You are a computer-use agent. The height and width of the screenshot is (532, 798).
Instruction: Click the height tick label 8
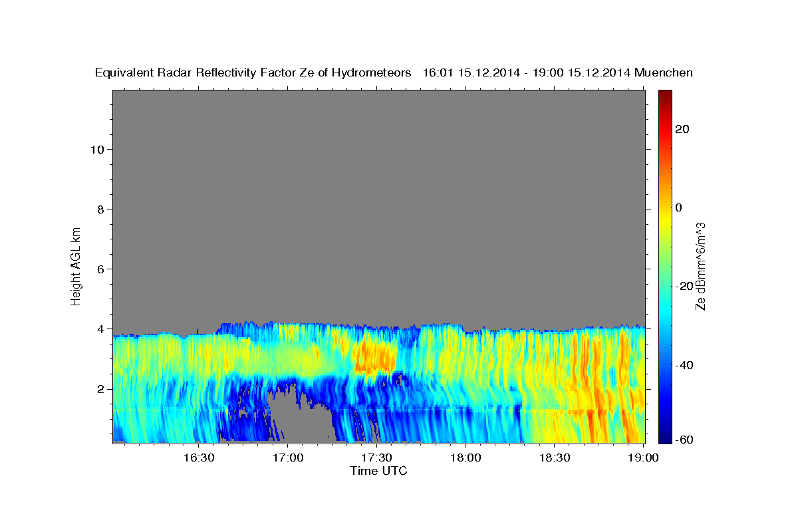(x=100, y=209)
